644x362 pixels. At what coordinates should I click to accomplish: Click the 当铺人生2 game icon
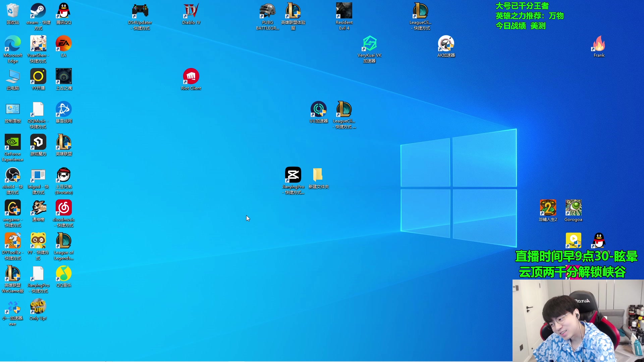point(548,211)
